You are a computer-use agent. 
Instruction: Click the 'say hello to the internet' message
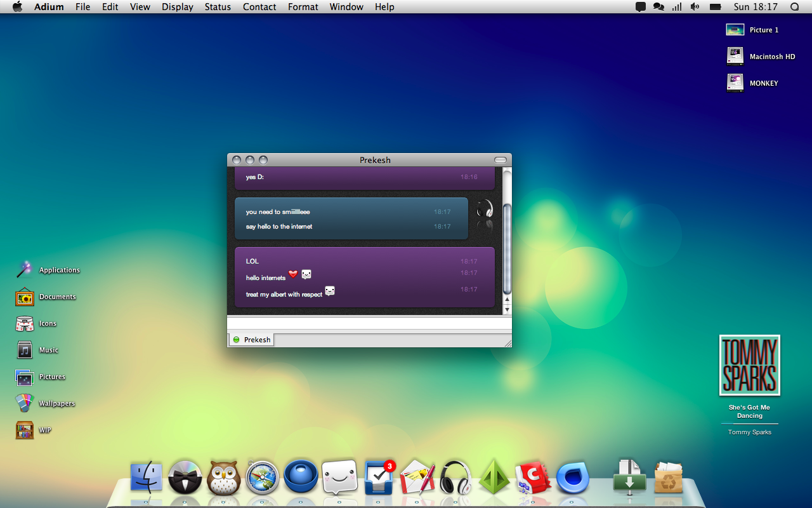(279, 227)
